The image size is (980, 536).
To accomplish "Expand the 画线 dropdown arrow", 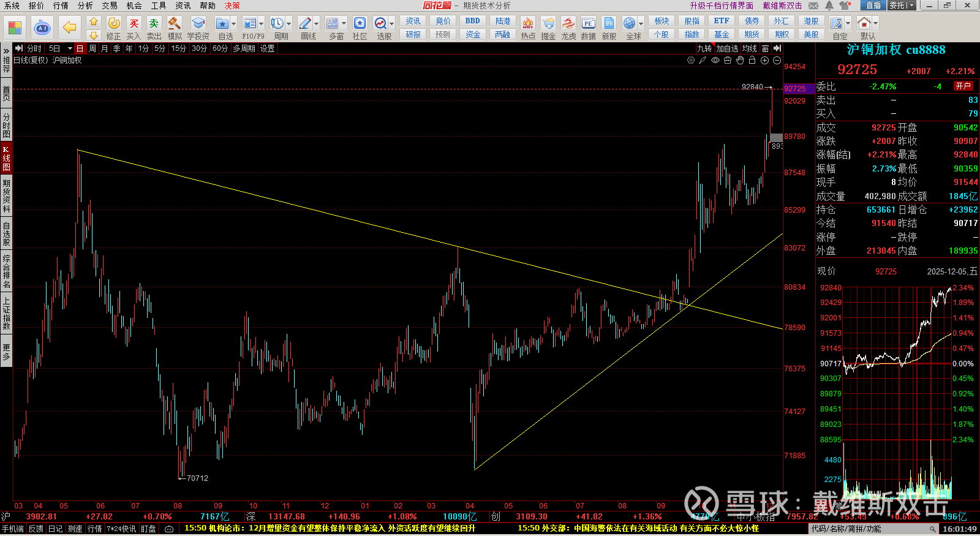I will click(317, 24).
